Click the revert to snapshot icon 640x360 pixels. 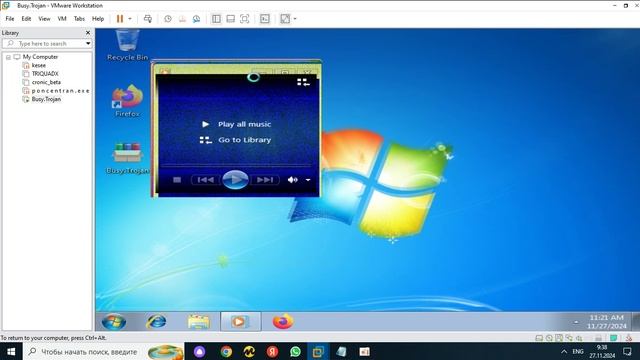[182, 19]
